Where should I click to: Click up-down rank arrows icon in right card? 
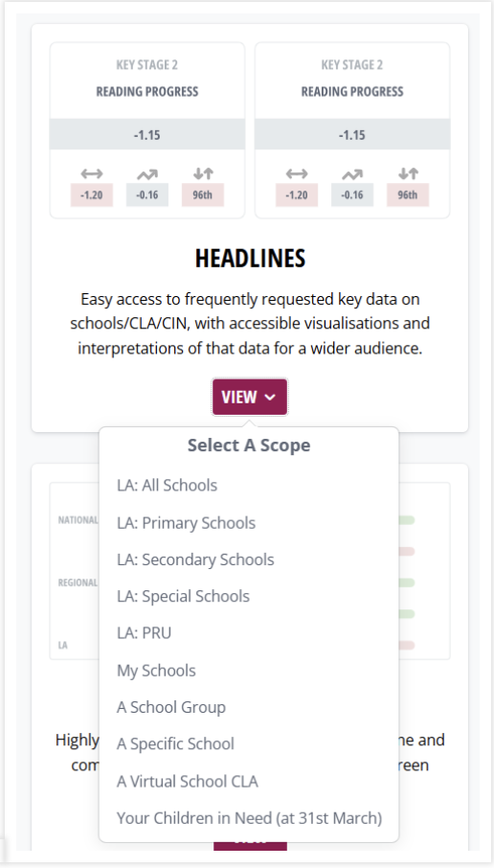[408, 173]
